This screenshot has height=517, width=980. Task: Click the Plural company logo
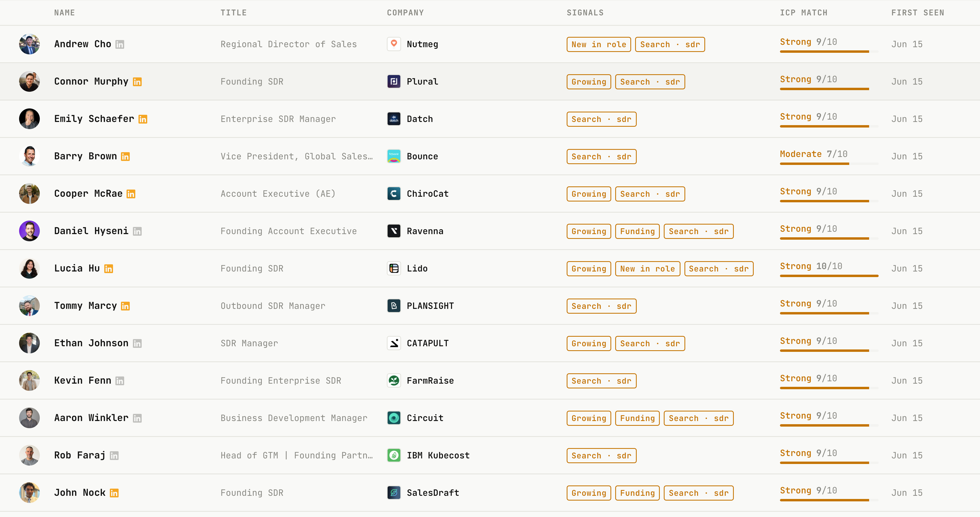(x=394, y=81)
